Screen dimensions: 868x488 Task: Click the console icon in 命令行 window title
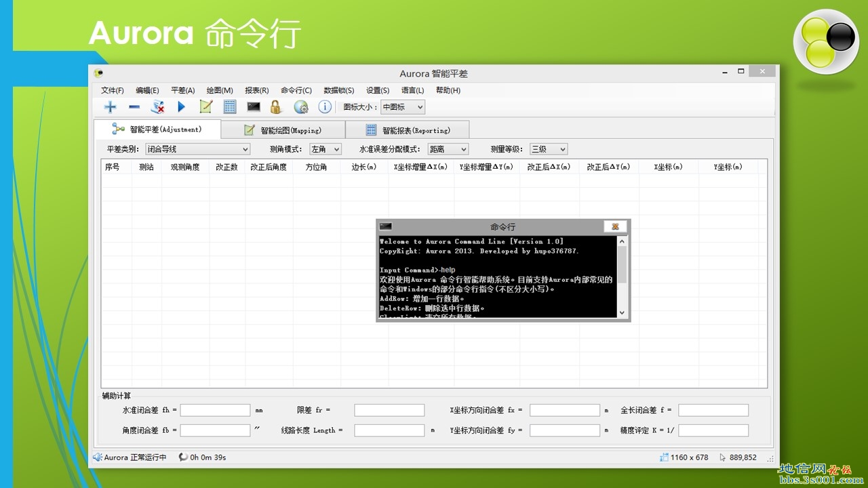[386, 226]
